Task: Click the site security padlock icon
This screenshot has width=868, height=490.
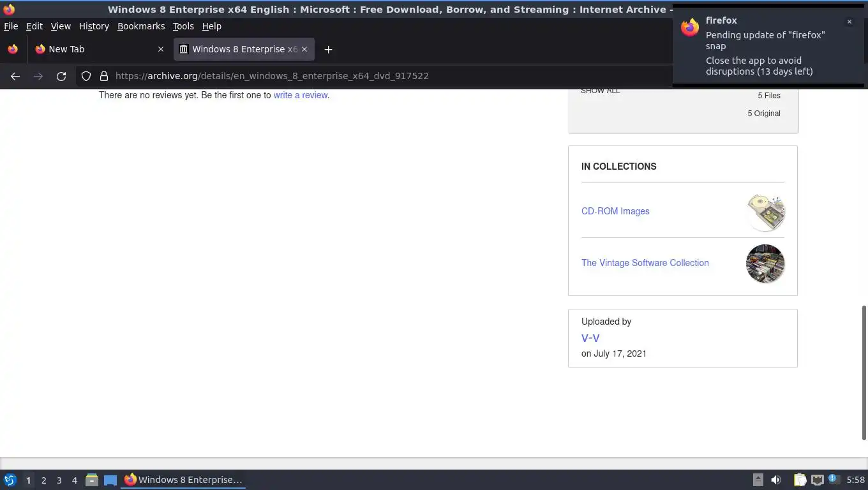Action: coord(104,76)
